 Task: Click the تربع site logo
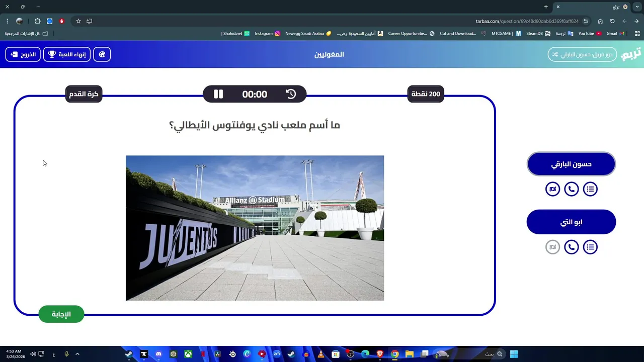click(x=631, y=54)
